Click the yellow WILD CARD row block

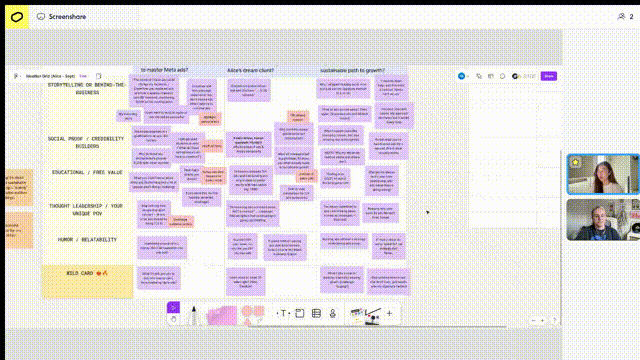coord(87,281)
